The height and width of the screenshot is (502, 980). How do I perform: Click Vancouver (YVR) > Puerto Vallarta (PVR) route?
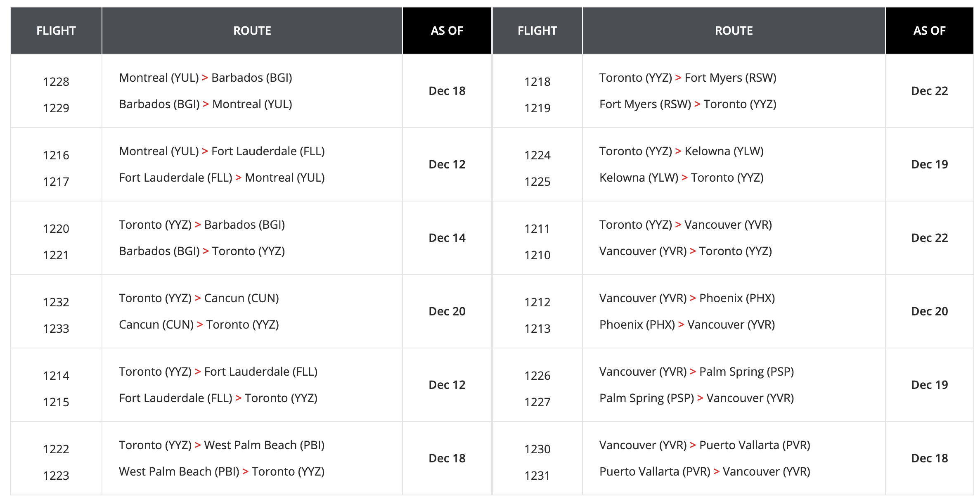point(705,445)
